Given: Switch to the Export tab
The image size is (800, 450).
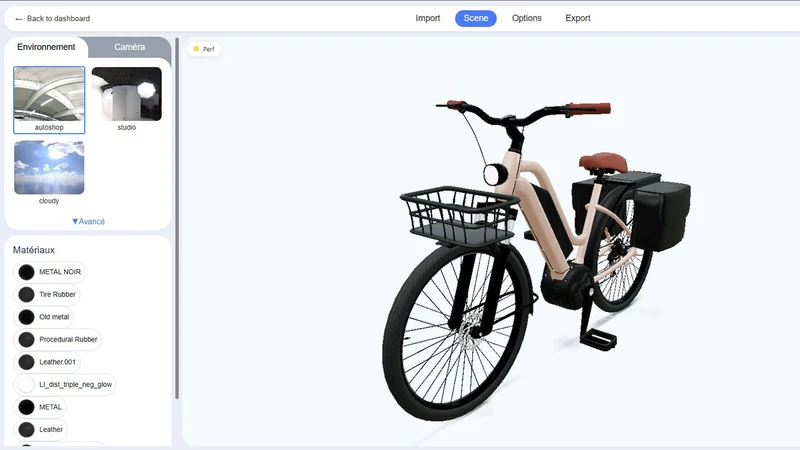Looking at the screenshot, I should point(578,18).
